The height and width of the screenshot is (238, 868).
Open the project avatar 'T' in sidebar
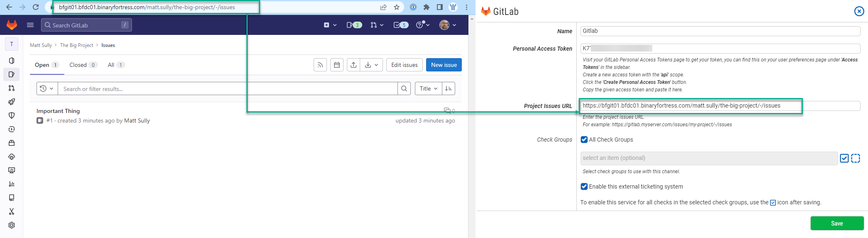pyautogui.click(x=12, y=44)
